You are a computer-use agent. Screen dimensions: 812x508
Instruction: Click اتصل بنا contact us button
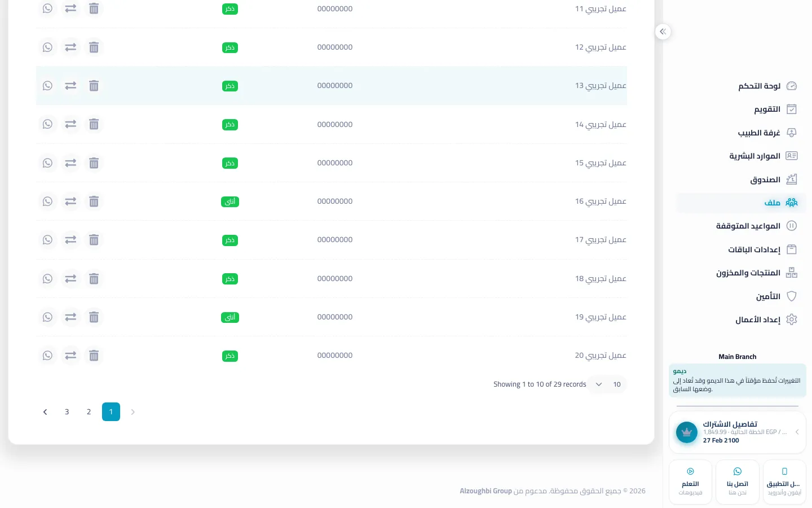[x=738, y=482]
